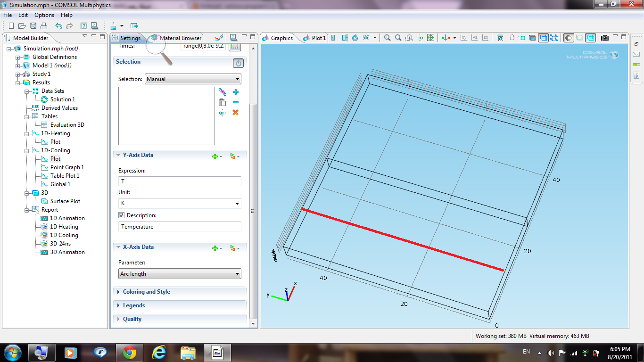Click the Zoom Extents icon
The image size is (644, 362).
tap(430, 38)
